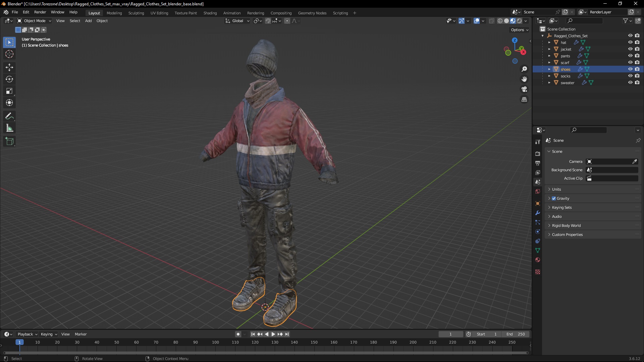
Task: Open the Material properties tab
Action: (x=538, y=260)
